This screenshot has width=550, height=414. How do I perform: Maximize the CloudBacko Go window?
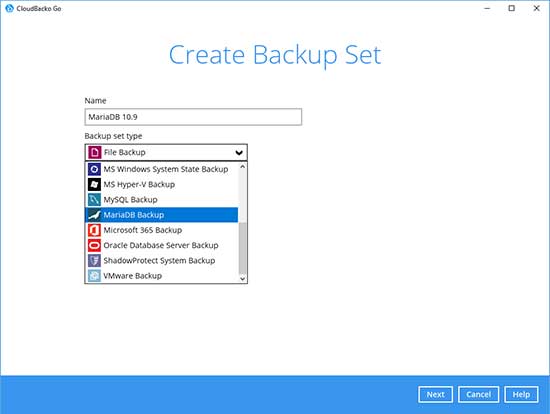point(512,8)
